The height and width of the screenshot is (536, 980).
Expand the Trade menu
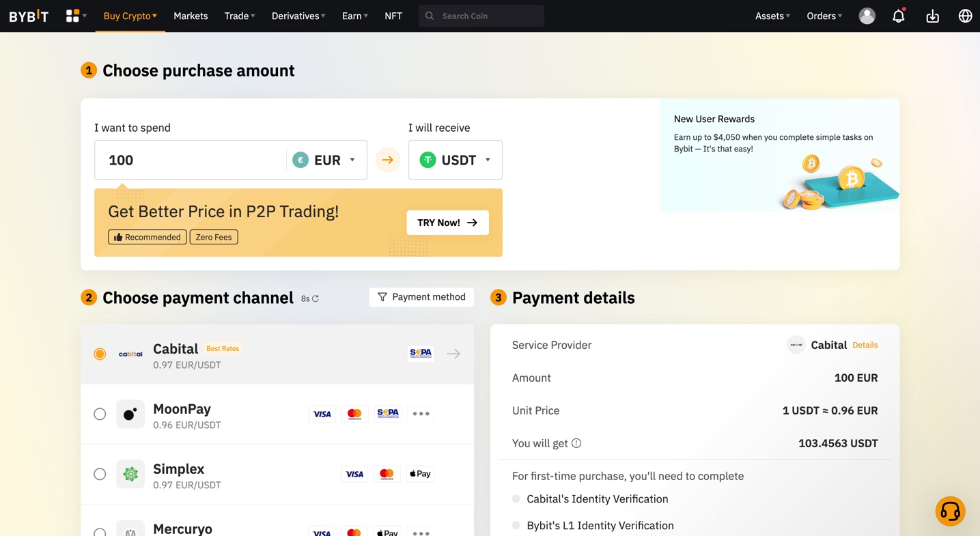pyautogui.click(x=240, y=16)
